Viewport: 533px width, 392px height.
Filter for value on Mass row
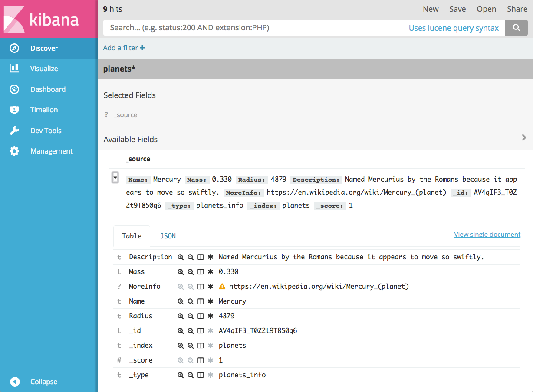[181, 272]
